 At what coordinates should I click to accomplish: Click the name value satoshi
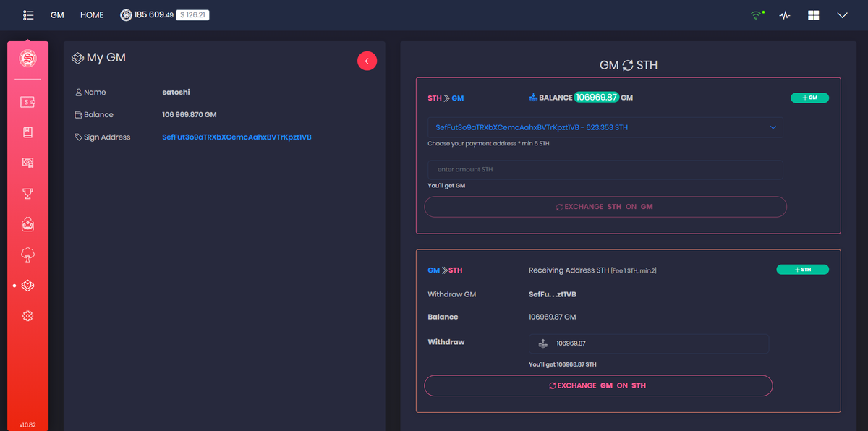coord(176,93)
